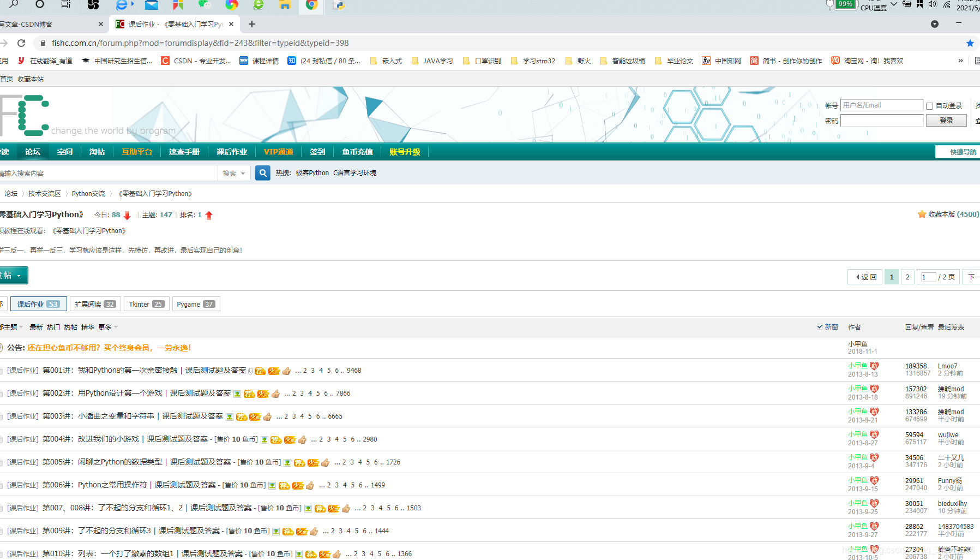Click the volume speaker tray icon
980x560 pixels.
[933, 4]
